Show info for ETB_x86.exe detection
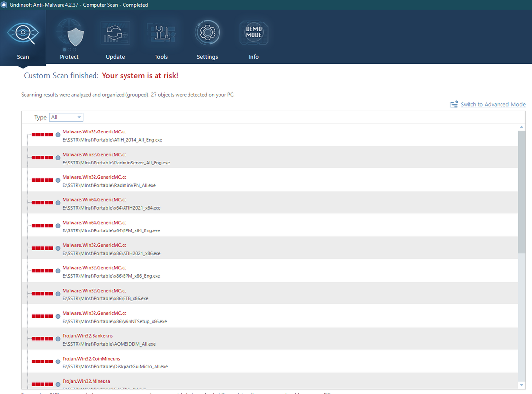Screen dimensions: 532x394 (58, 294)
